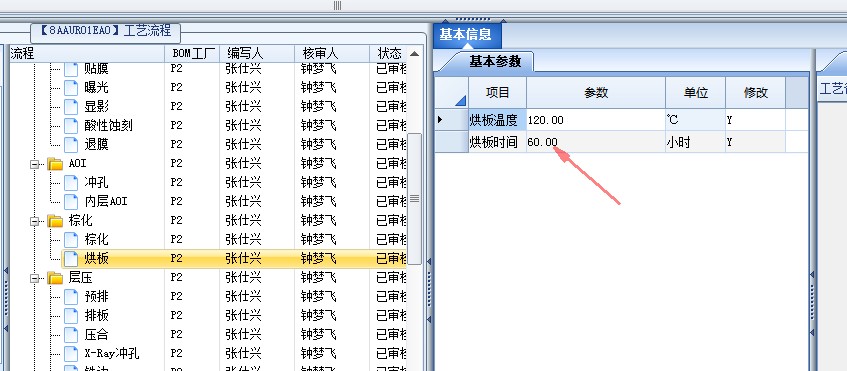This screenshot has width=847, height=371.
Task: Open the 基本参数 sub-tab
Action: pyautogui.click(x=495, y=61)
